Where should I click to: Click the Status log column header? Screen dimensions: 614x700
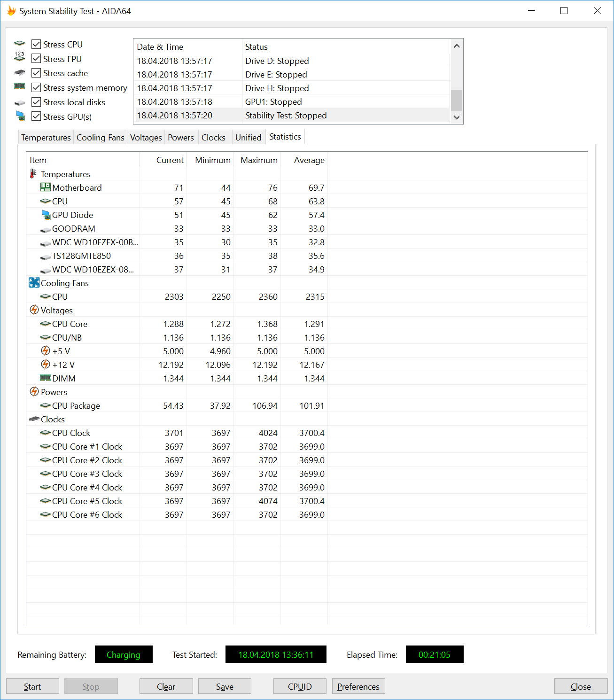coord(346,47)
